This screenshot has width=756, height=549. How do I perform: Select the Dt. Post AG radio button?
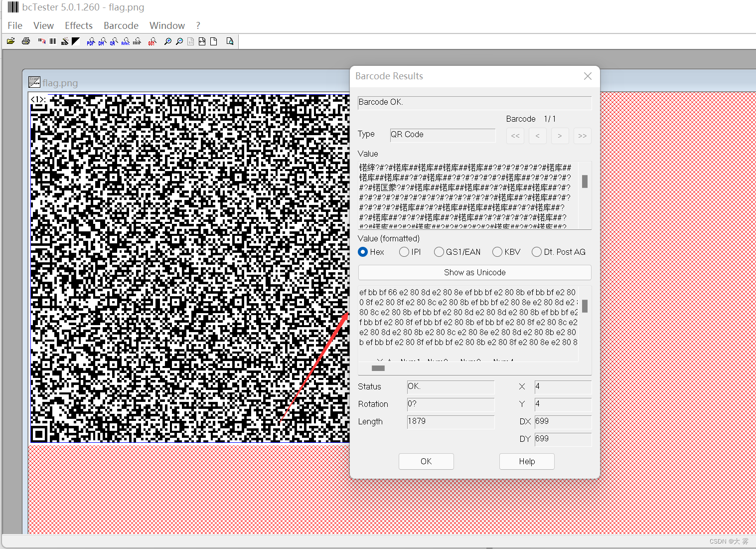(x=537, y=252)
